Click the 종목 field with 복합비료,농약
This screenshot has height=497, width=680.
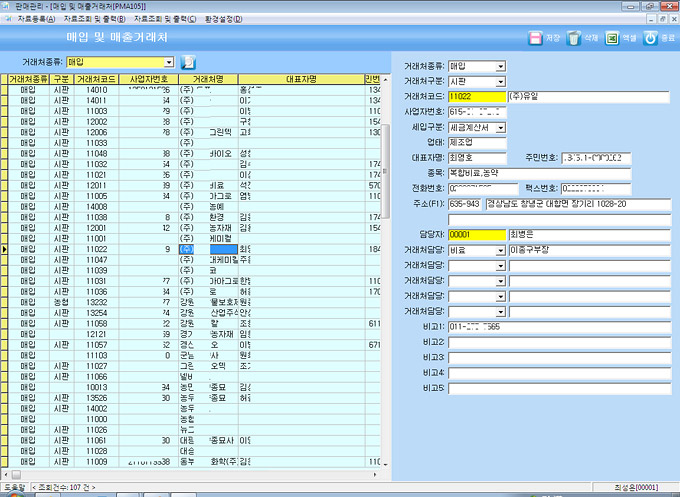[539, 173]
